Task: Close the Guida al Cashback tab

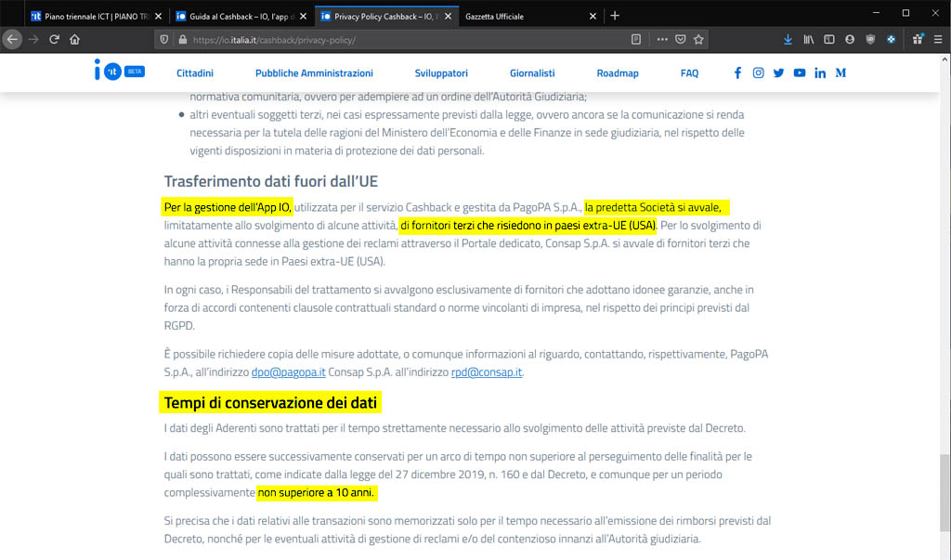Action: coord(304,17)
